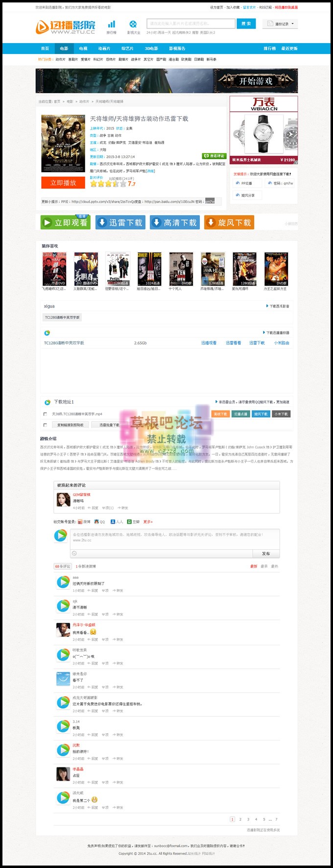Click the 迅播观看 link
This screenshot has width=333, height=868.
coord(209,343)
